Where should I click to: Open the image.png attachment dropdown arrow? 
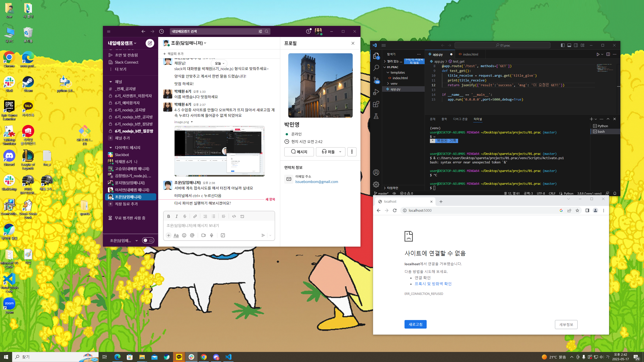pos(192,122)
